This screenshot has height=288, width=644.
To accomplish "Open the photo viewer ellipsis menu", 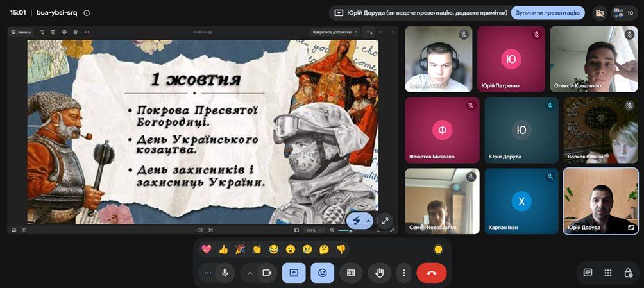I will 87,32.
